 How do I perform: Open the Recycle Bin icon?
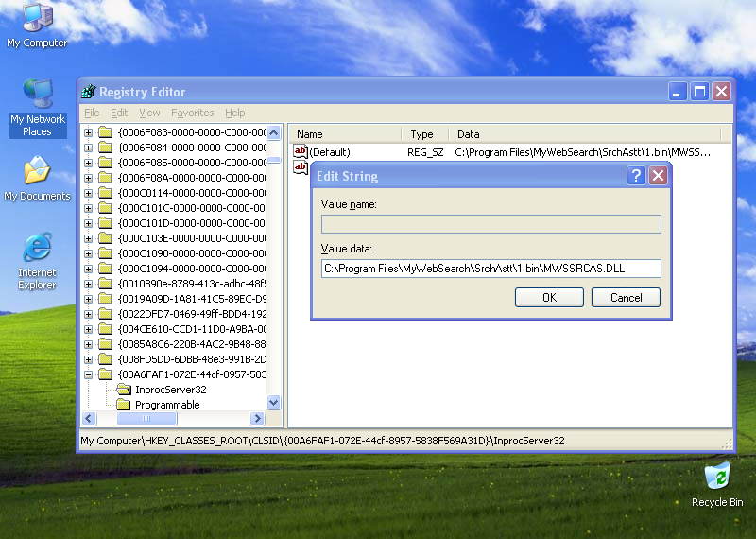pos(716,477)
